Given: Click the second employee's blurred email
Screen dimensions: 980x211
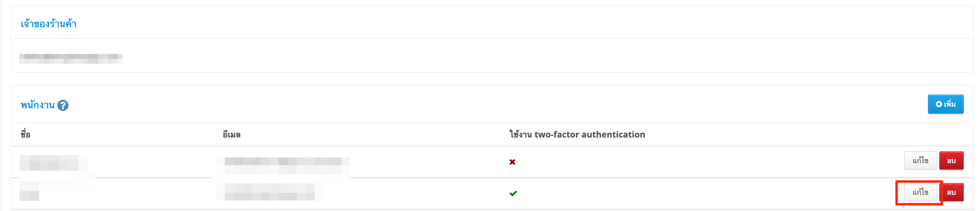Looking at the screenshot, I should (x=269, y=192).
